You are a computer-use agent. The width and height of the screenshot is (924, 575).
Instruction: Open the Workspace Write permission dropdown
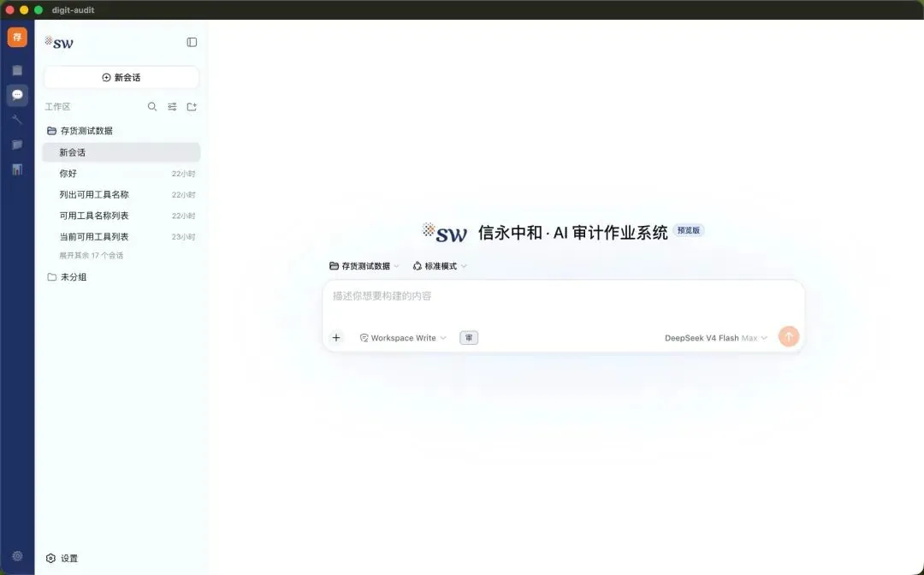403,338
